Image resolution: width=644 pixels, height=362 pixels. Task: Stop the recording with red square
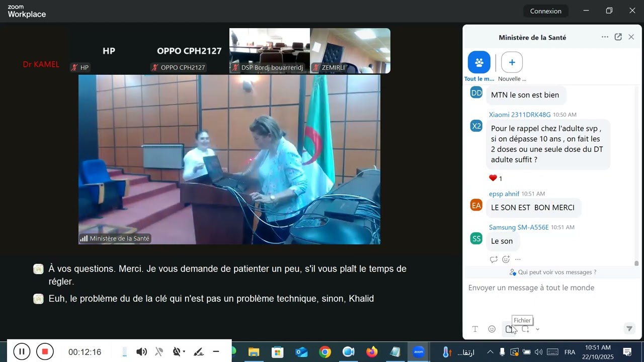pyautogui.click(x=45, y=351)
